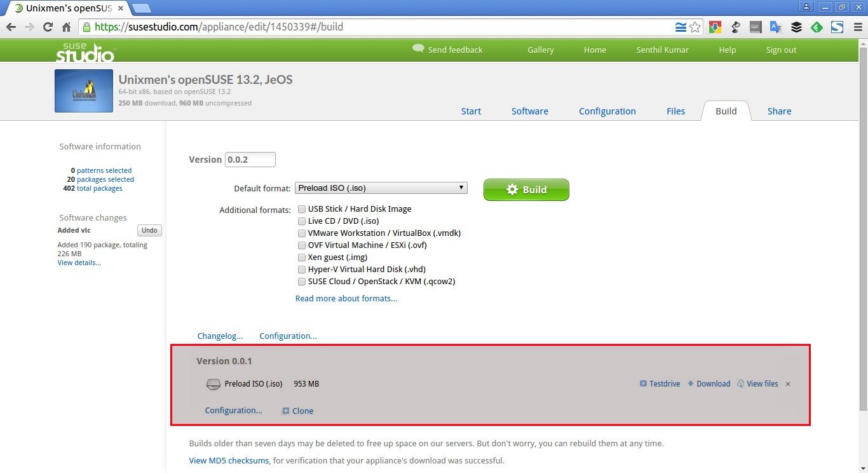Open the Google Translate extension
Viewport: 868px width, 473px height.
pyautogui.click(x=776, y=27)
